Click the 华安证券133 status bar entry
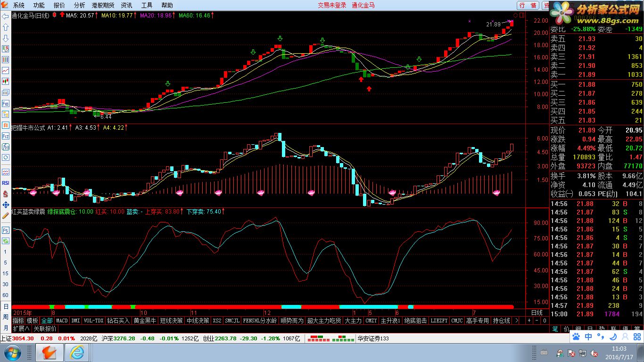 [373, 338]
